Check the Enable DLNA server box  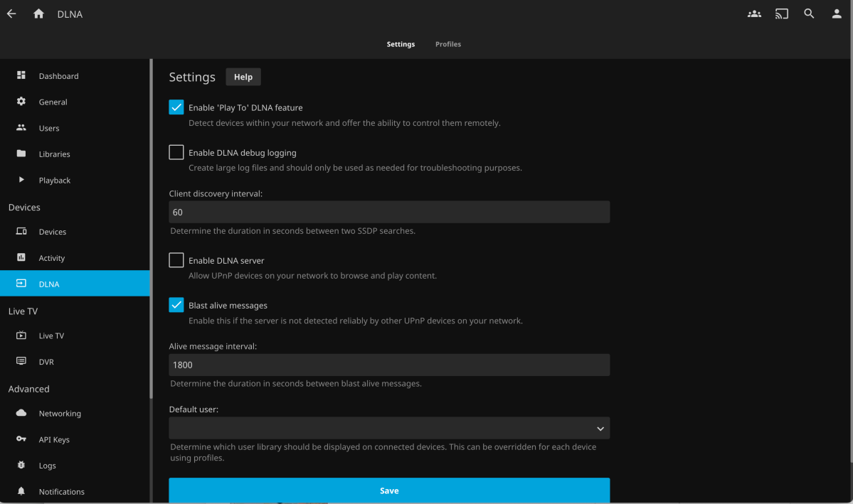[x=176, y=260]
